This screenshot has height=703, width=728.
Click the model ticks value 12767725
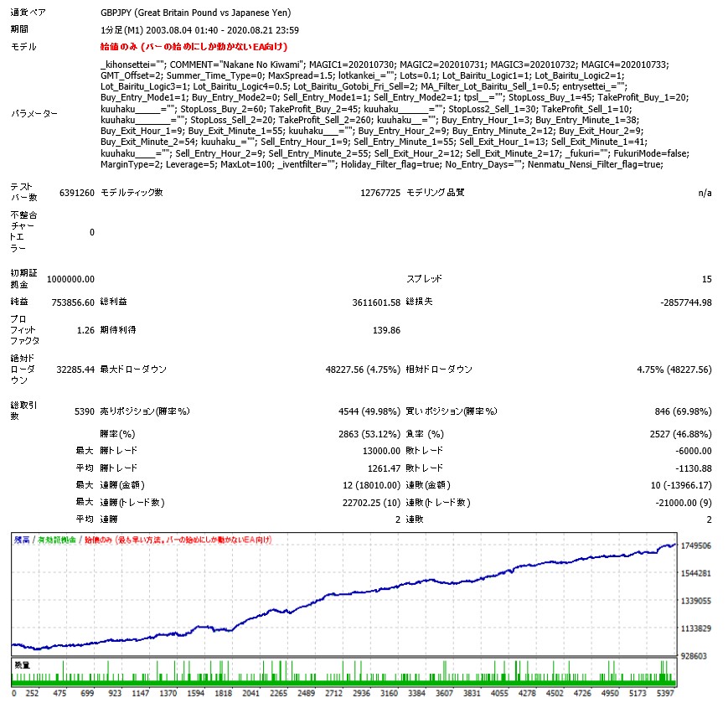coord(380,193)
